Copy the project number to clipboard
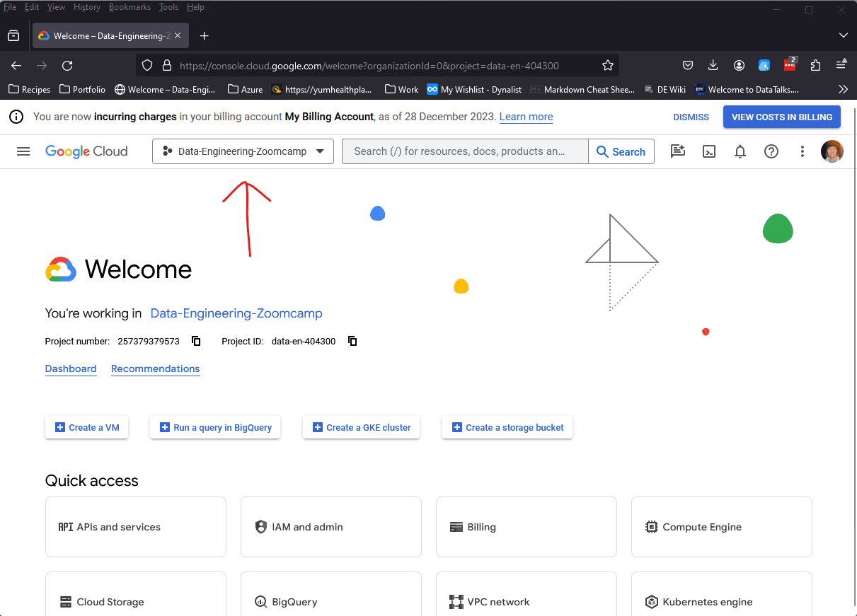Viewport: 857px width, 616px height. tap(196, 341)
